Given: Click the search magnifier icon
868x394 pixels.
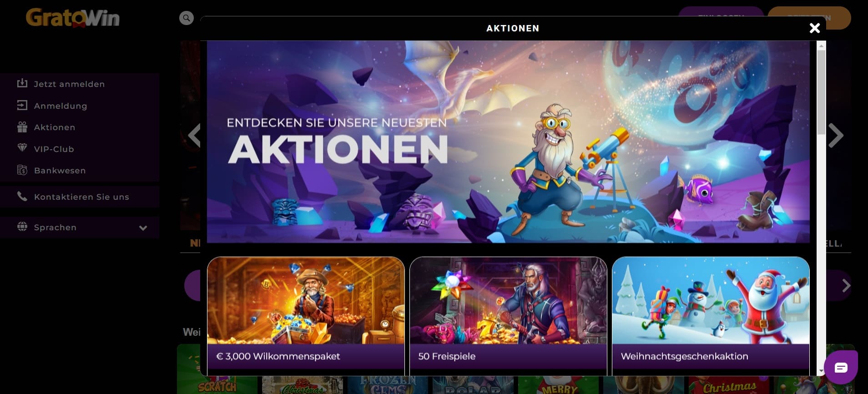Looking at the screenshot, I should (x=186, y=18).
